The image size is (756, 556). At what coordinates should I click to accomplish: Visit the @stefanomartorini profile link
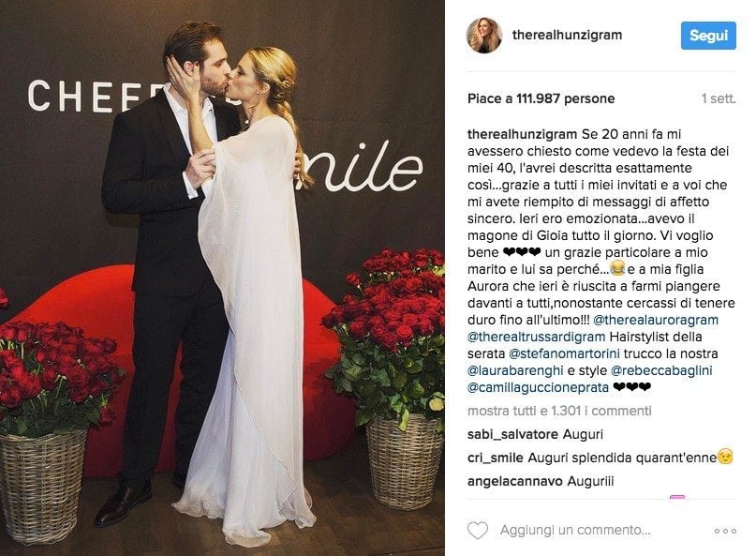click(x=564, y=353)
